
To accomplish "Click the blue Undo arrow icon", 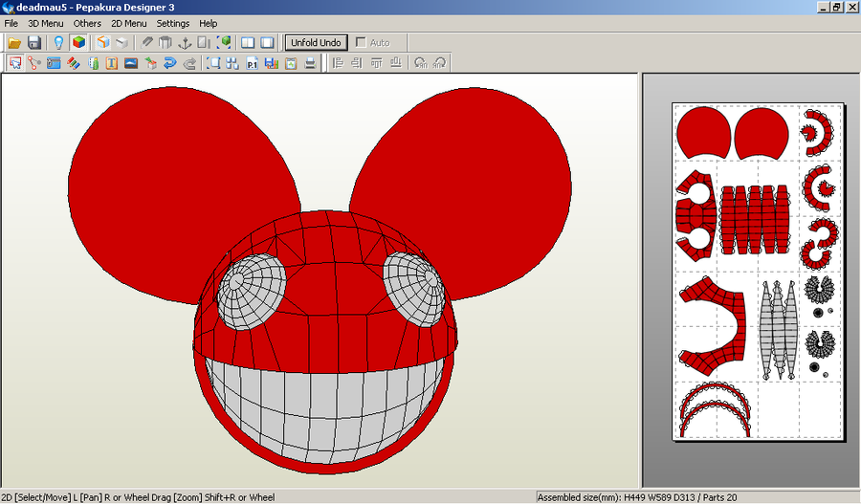I will 169,63.
